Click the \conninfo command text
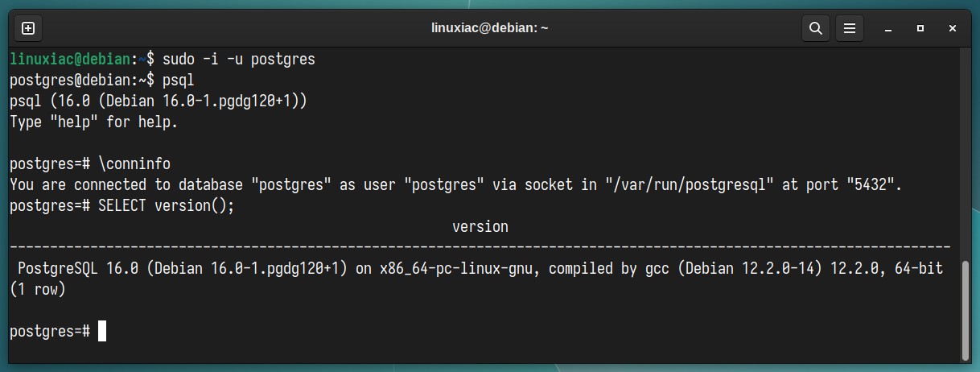The width and height of the screenshot is (980, 372). coord(134,164)
